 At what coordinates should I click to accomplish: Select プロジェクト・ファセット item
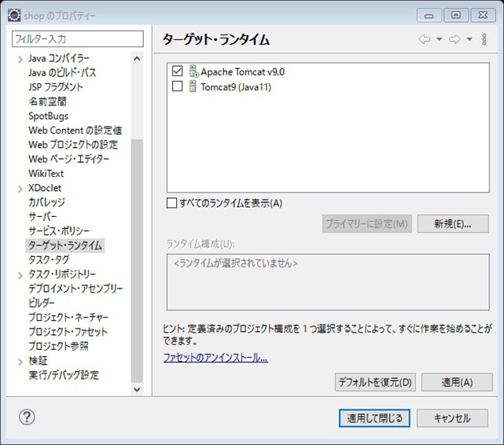[68, 332]
